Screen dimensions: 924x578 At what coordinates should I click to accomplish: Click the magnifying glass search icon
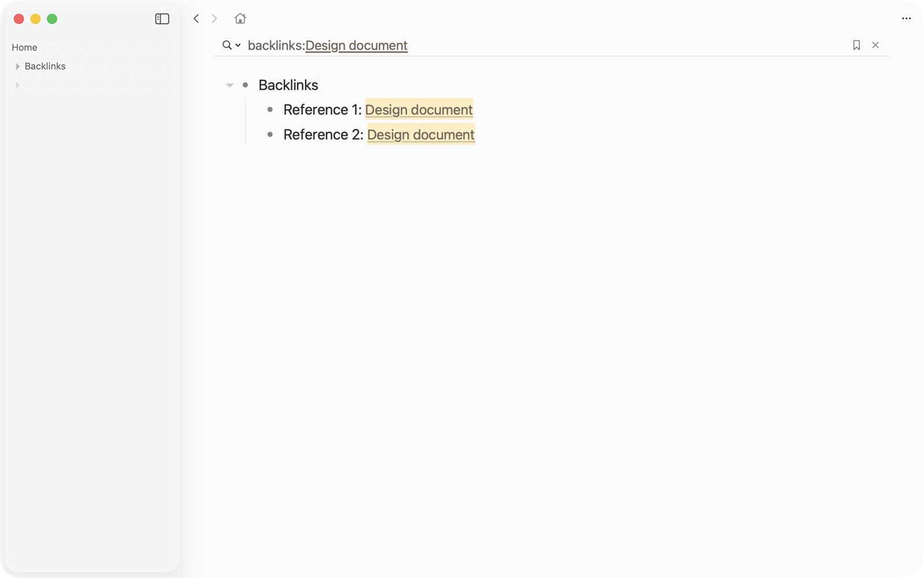click(x=227, y=45)
